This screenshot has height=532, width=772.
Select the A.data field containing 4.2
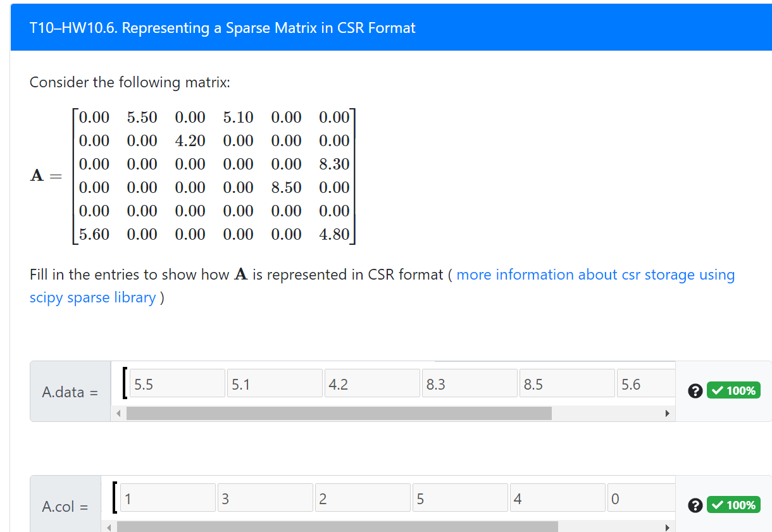pos(372,383)
